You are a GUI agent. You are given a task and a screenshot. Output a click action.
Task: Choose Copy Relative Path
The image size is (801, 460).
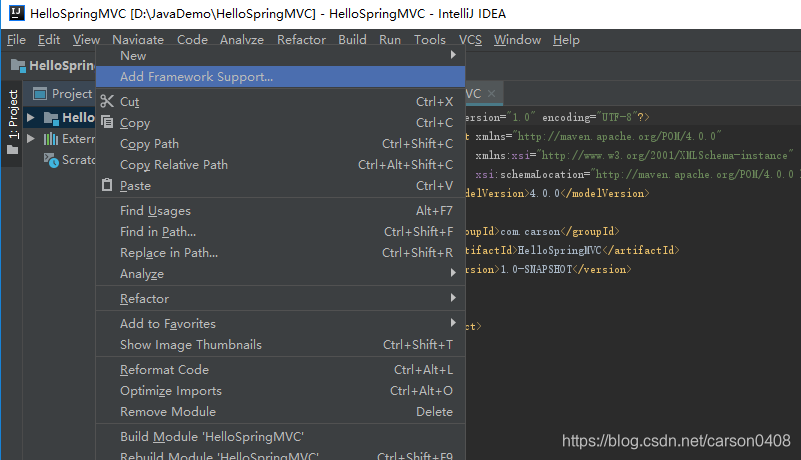pos(280,165)
